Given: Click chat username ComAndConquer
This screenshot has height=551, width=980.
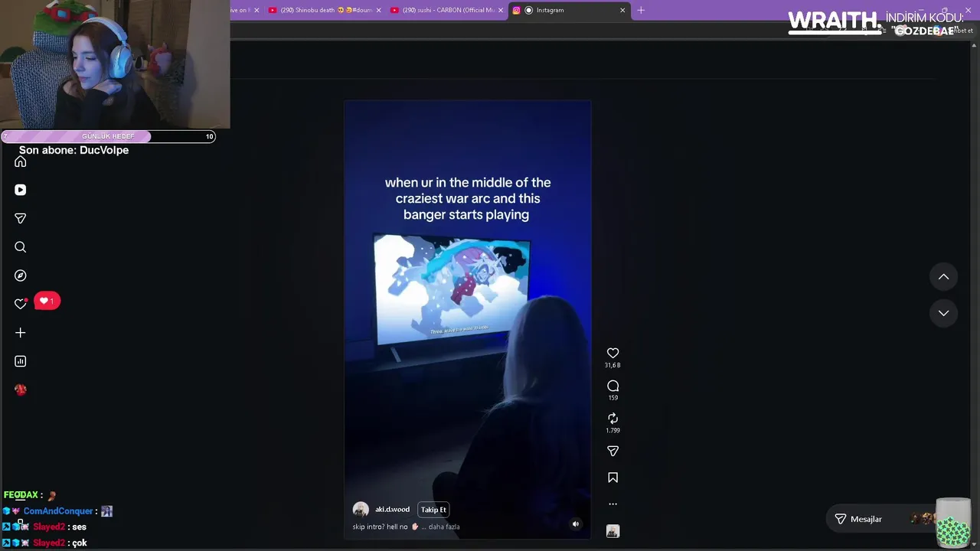Looking at the screenshot, I should pos(58,511).
